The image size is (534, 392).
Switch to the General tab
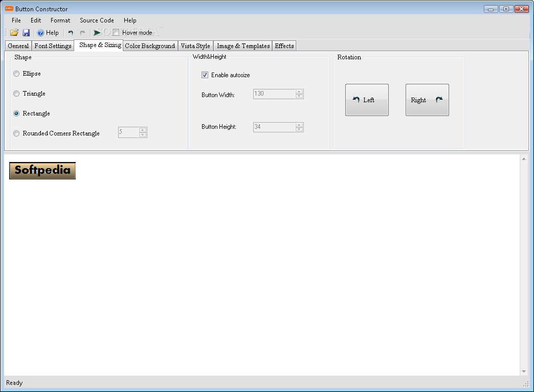click(18, 46)
